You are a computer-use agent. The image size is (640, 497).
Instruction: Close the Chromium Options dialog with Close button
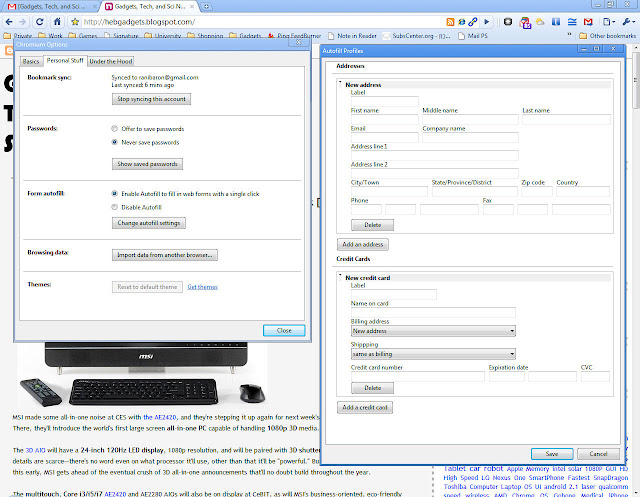pos(284,331)
